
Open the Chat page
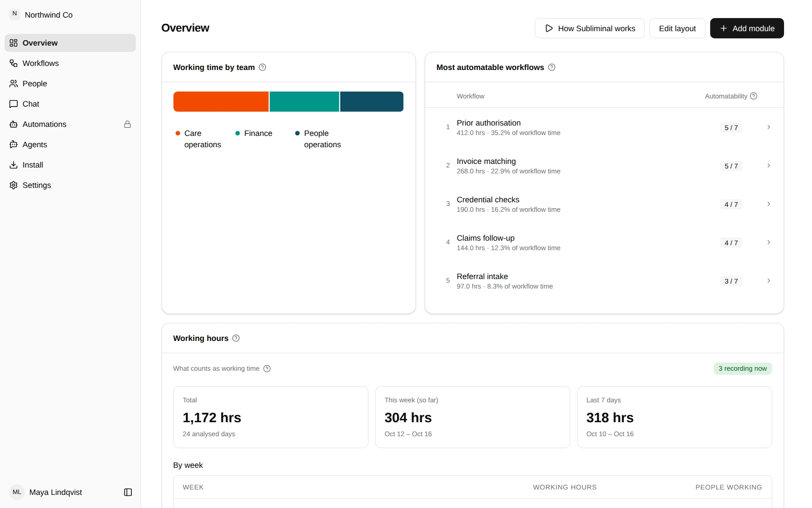(70, 104)
